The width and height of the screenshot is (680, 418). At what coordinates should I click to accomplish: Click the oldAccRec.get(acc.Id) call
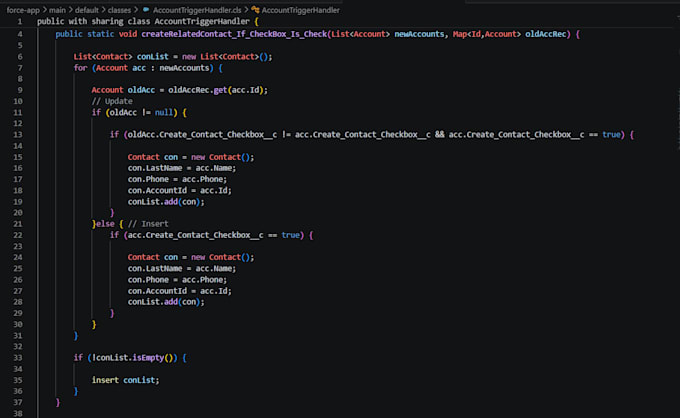[216, 90]
